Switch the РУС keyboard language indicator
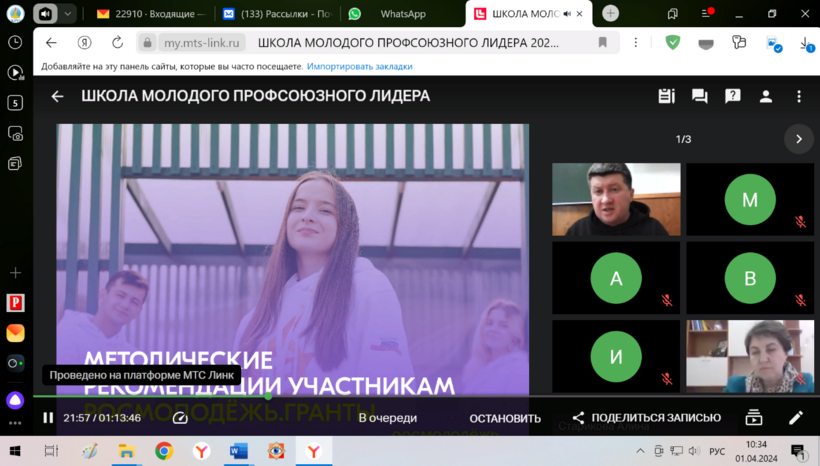 pyautogui.click(x=716, y=451)
